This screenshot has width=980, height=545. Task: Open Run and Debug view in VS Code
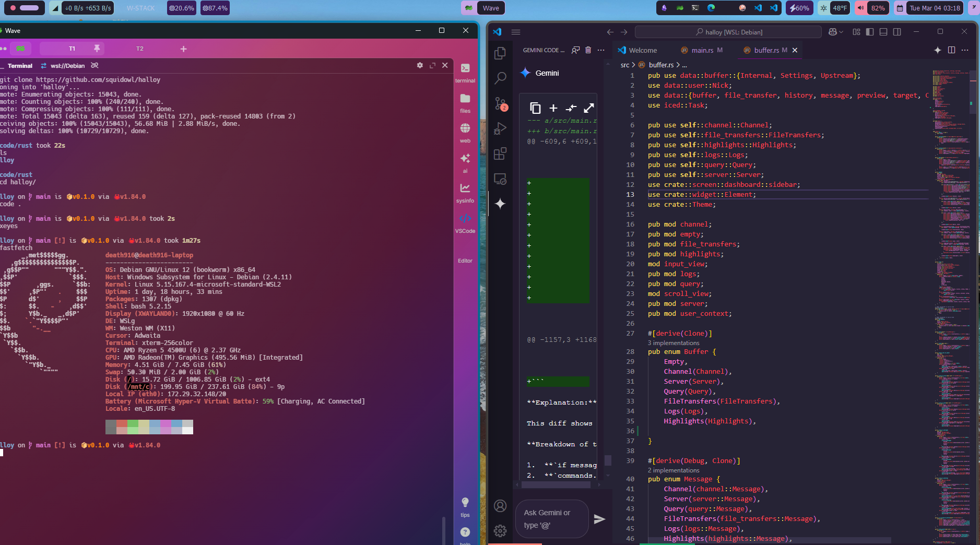(x=500, y=128)
